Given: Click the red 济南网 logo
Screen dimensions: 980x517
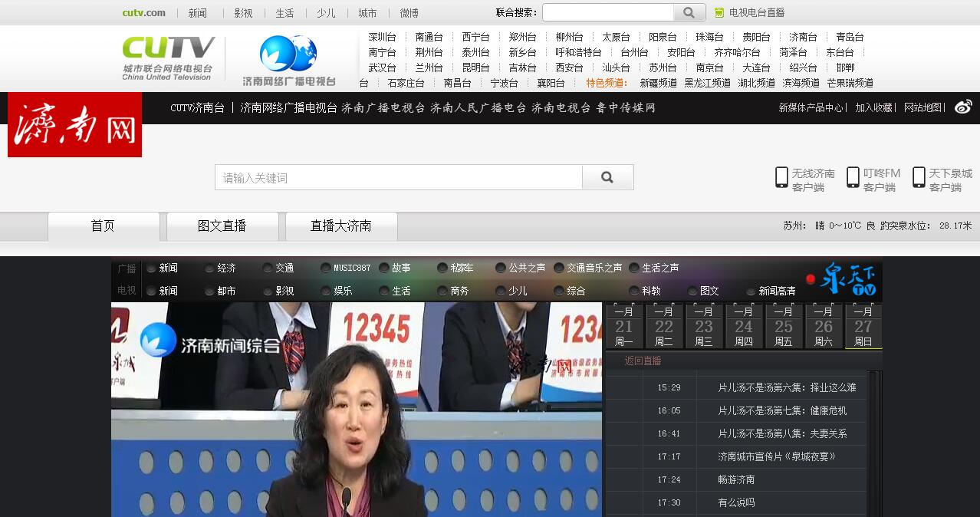Looking at the screenshot, I should coord(74,125).
